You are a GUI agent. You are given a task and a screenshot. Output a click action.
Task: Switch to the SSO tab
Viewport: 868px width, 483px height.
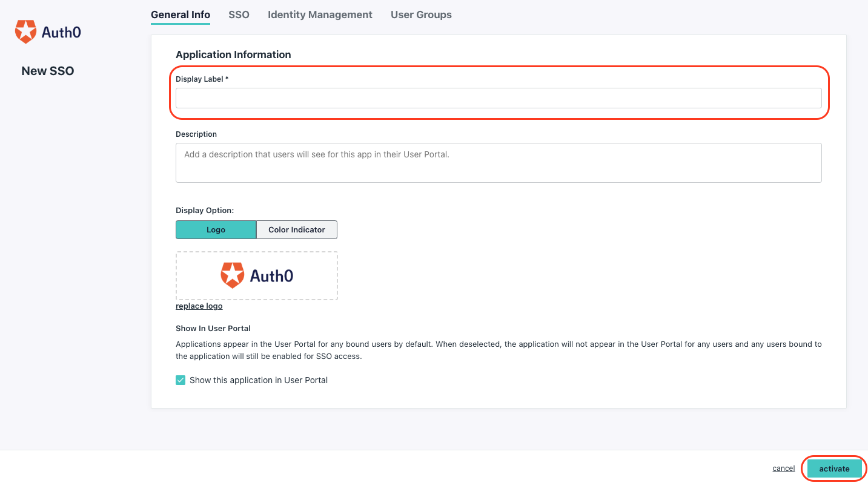(x=239, y=15)
